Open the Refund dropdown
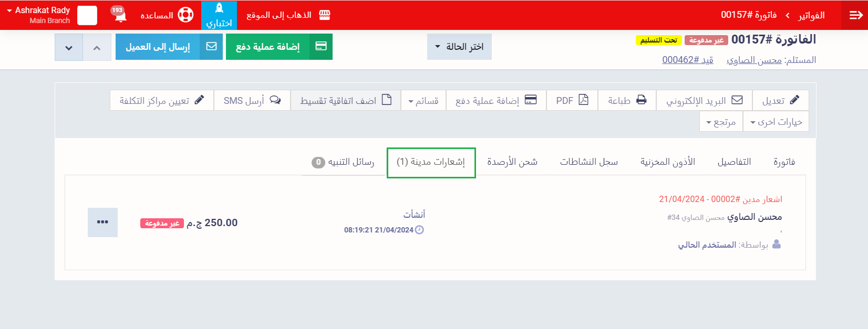 point(720,122)
